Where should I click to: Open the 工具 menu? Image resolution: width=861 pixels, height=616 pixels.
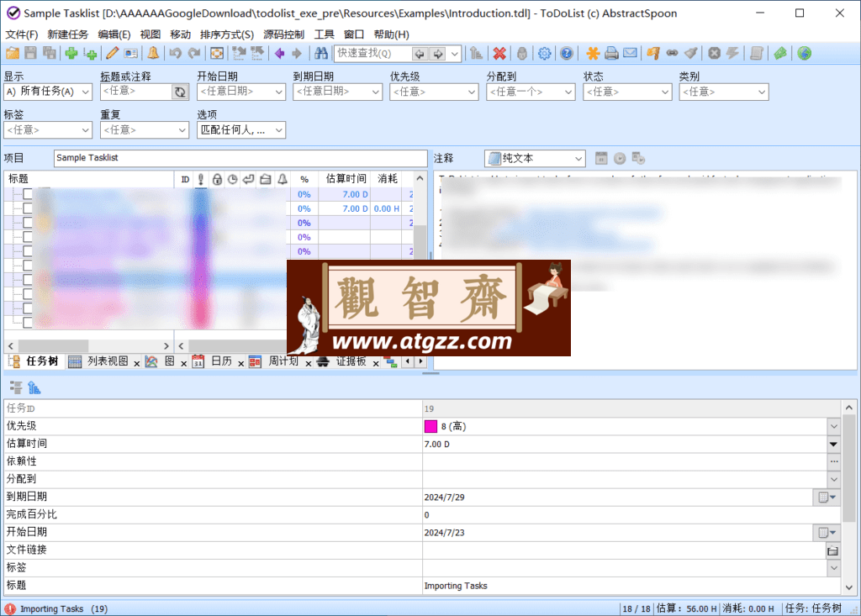pyautogui.click(x=324, y=34)
